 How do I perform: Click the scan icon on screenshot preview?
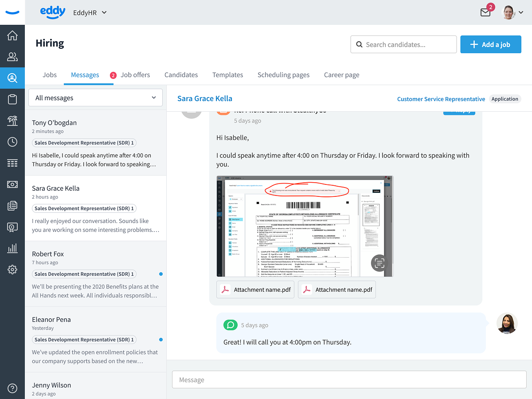click(379, 263)
